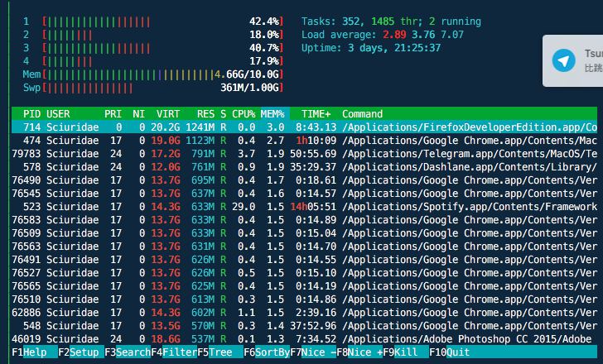The height and width of the screenshot is (364, 603).
Task: Click the 18.6G VIRT value
Action: [166, 339]
